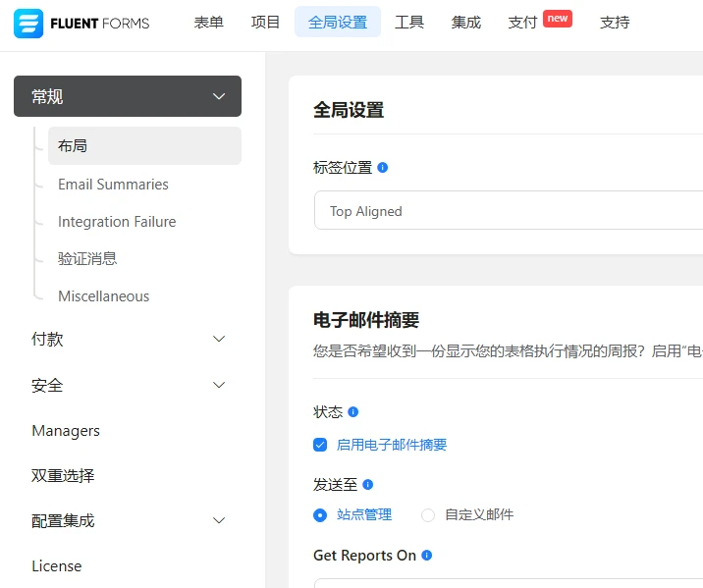Click the red new badge next to 支付
The width and height of the screenshot is (703, 588).
click(x=558, y=19)
